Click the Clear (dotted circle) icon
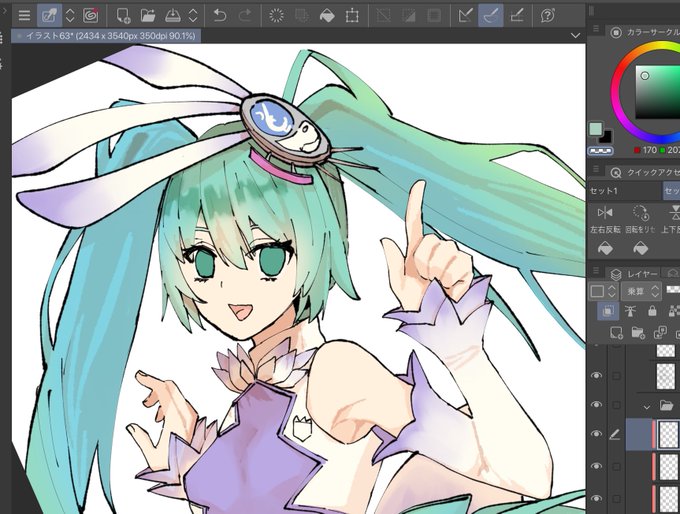The height and width of the screenshot is (514, 680). 276,16
